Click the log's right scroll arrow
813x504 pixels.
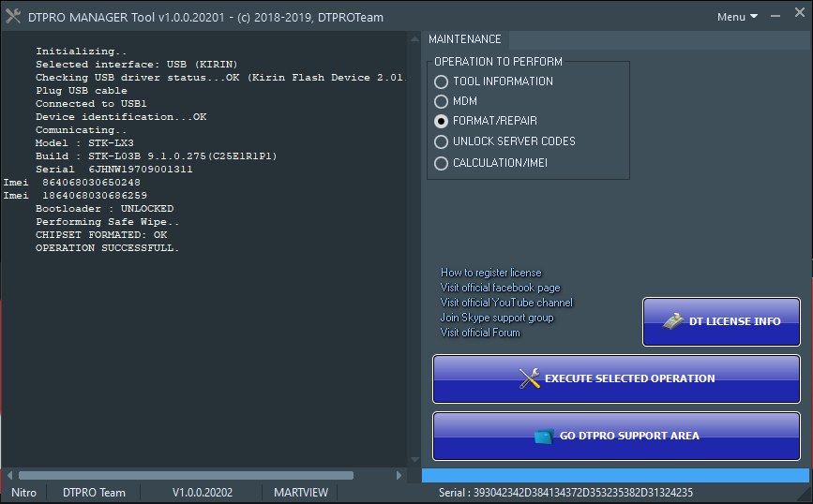[399, 476]
